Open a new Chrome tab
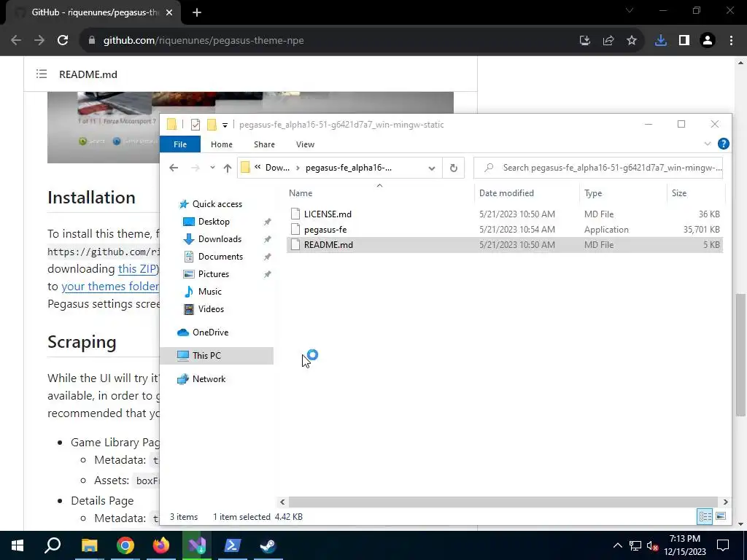This screenshot has height=560, width=747. coord(197,12)
